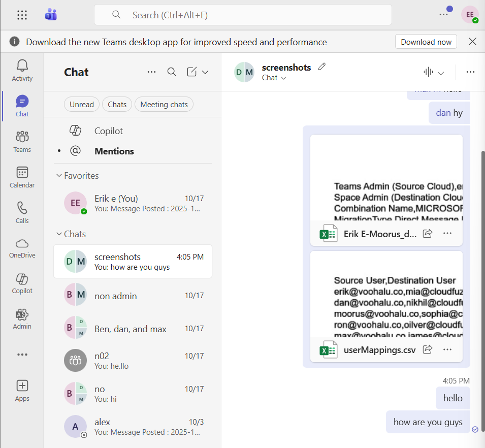
Task: Open the Activity feed icon
Action: click(x=22, y=70)
